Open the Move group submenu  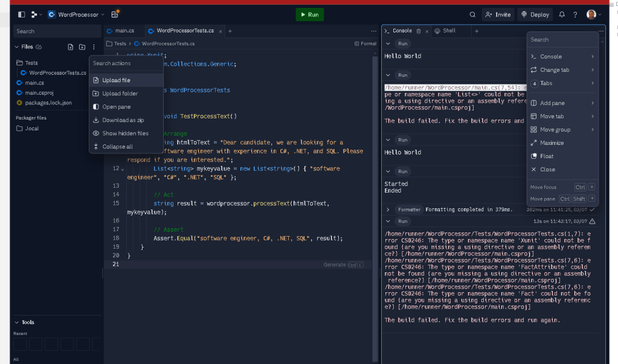pyautogui.click(x=562, y=130)
